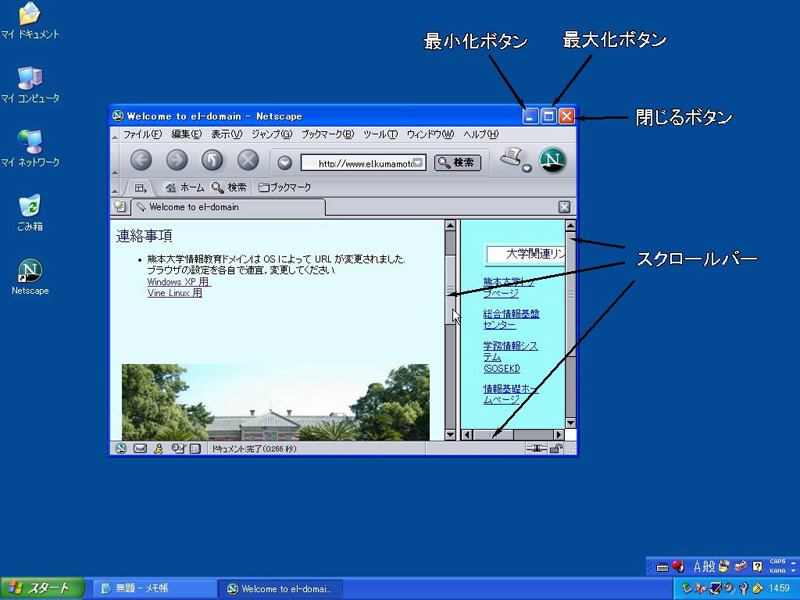
Task: Select the マイ コンピュータ desktop icon
Action: [x=30, y=85]
